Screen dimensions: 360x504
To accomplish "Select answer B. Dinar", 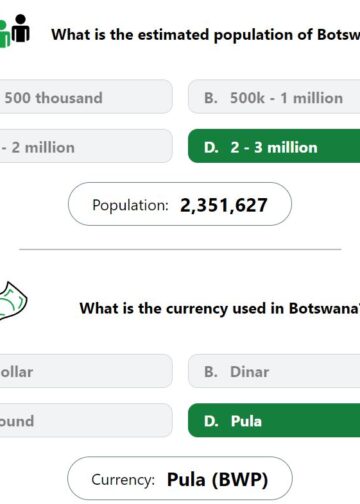I will pyautogui.click(x=274, y=371).
